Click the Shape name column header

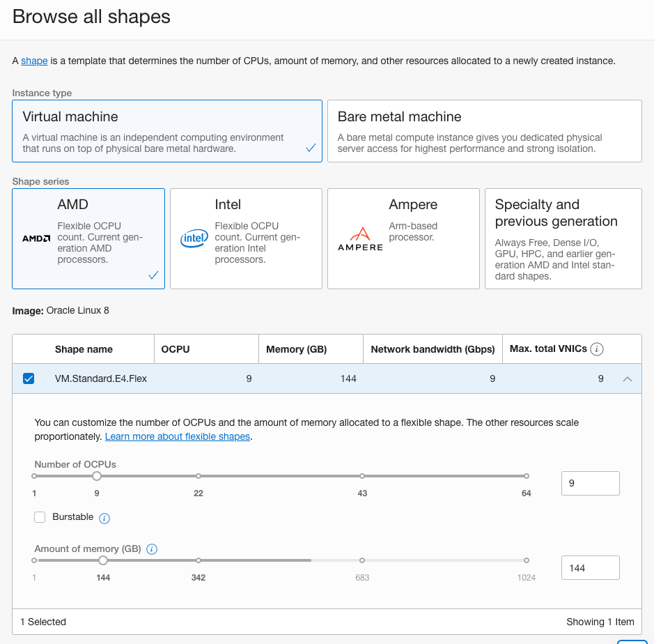pos(84,349)
